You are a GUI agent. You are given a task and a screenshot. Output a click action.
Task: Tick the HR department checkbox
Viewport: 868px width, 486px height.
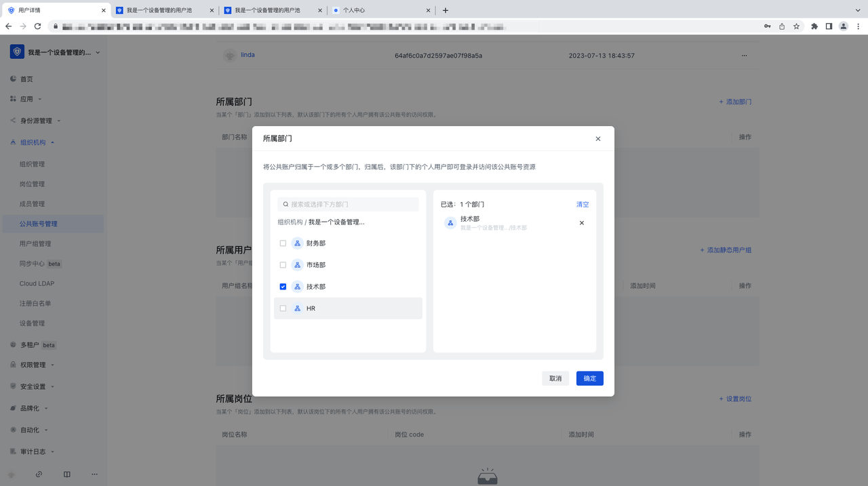[x=283, y=308]
